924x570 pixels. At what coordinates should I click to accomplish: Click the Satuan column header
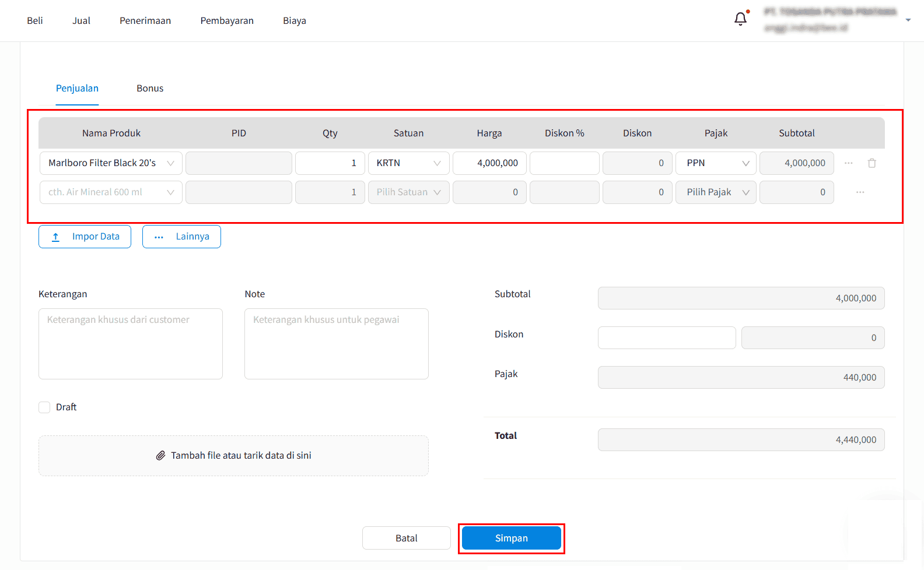click(408, 133)
